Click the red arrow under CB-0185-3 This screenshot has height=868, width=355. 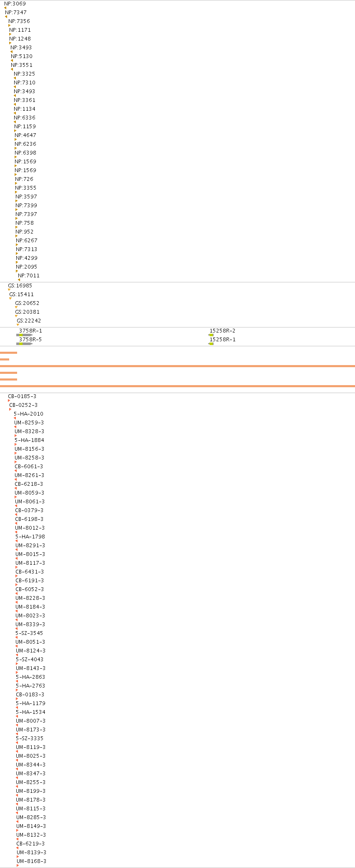9,401
